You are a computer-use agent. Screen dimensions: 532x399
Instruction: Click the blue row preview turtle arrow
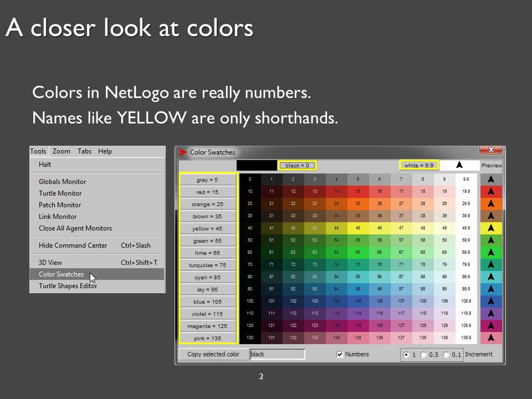tap(491, 301)
